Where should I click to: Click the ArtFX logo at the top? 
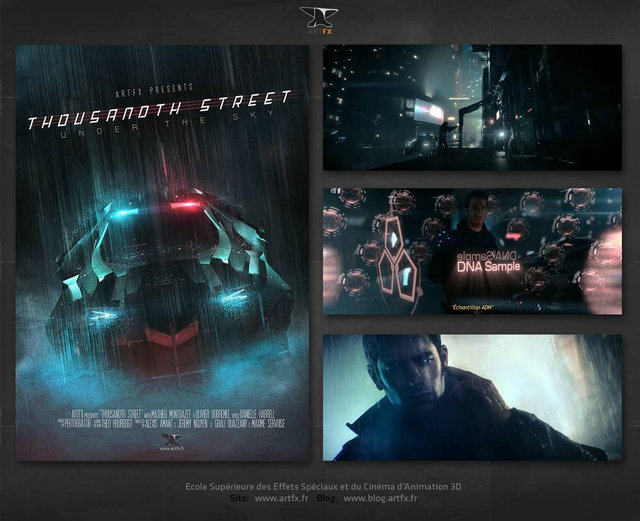(319, 21)
